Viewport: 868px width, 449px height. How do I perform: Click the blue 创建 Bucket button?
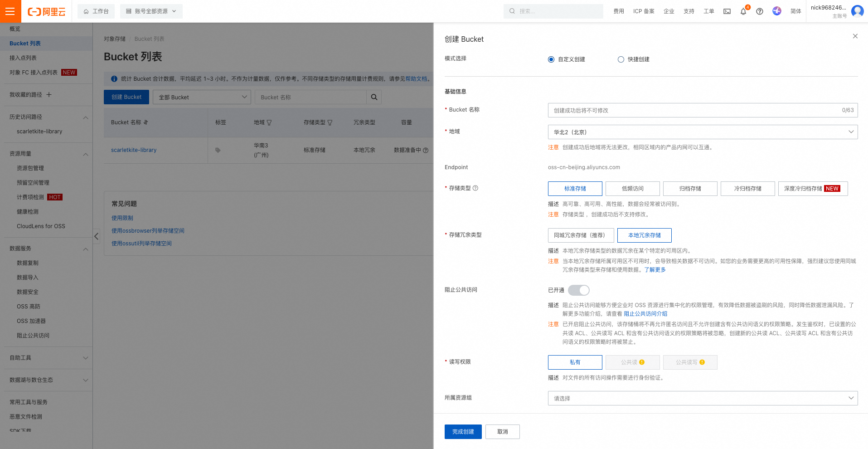point(126,97)
